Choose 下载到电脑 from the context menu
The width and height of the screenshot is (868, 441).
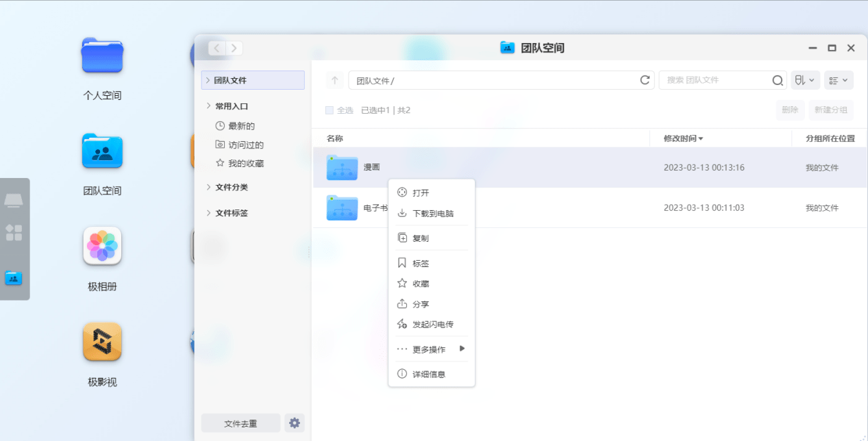432,214
